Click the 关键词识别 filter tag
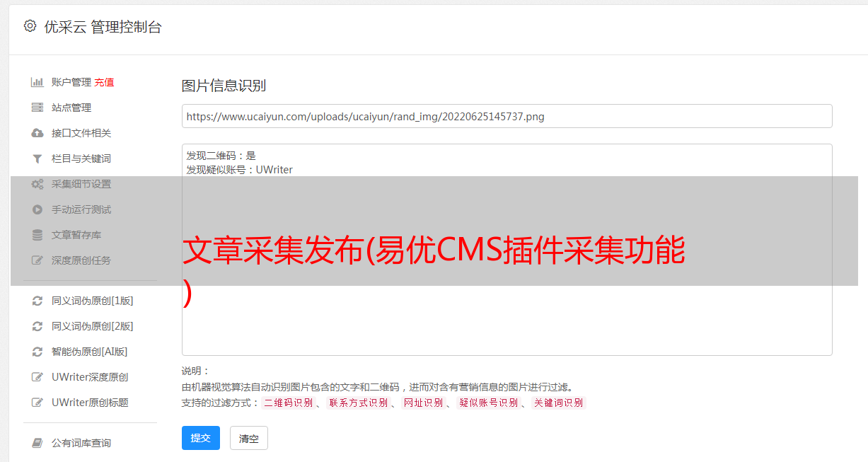 click(559, 403)
